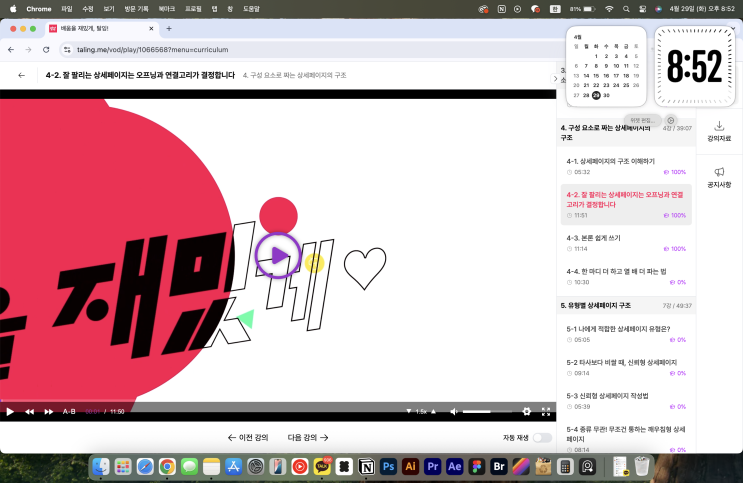Click the Chrome back navigation arrow
The height and width of the screenshot is (483, 743).
11,49
